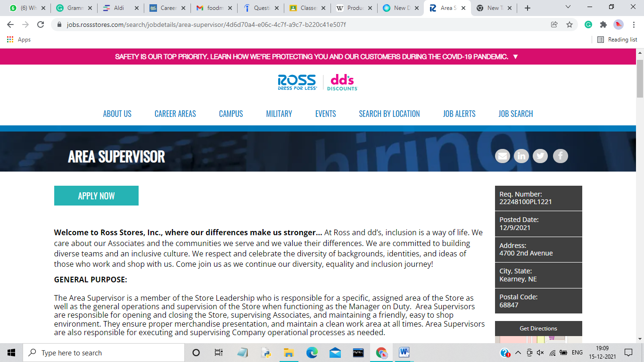
Task: Switch to the Aldi browser tab
Action: [120, 8]
